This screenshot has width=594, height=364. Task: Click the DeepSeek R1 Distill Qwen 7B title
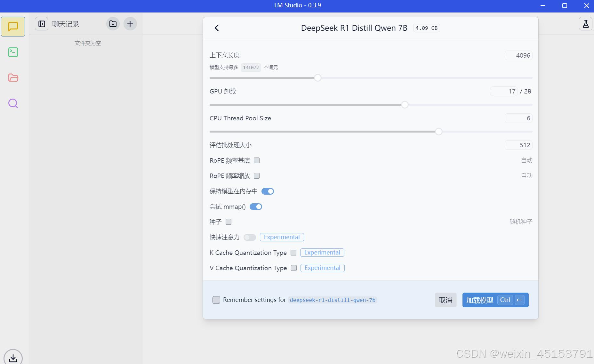(x=354, y=28)
